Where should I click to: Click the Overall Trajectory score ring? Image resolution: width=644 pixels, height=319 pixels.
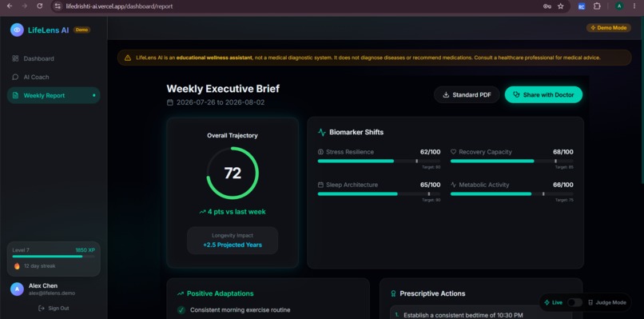[233, 173]
